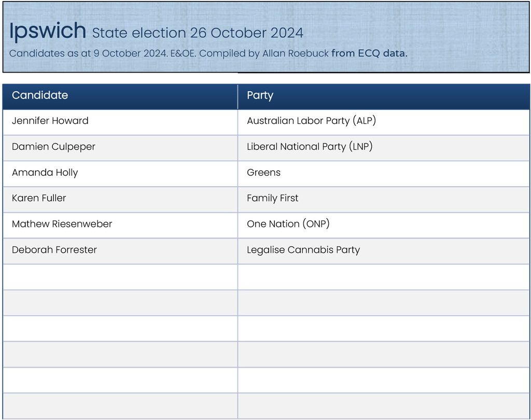531x420 pixels.
Task: Click the "from ECQ data" link
Action: 369,53
